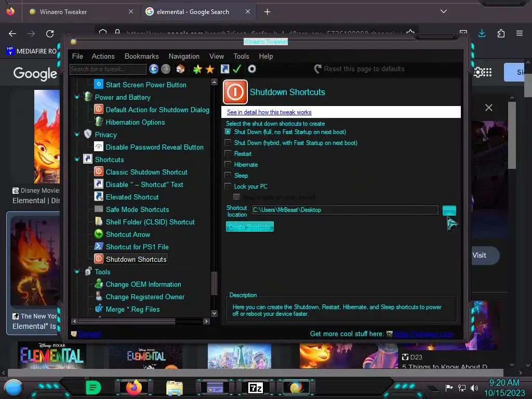
Task: Click the Hibernation Options battery icon
Action: pos(98,122)
